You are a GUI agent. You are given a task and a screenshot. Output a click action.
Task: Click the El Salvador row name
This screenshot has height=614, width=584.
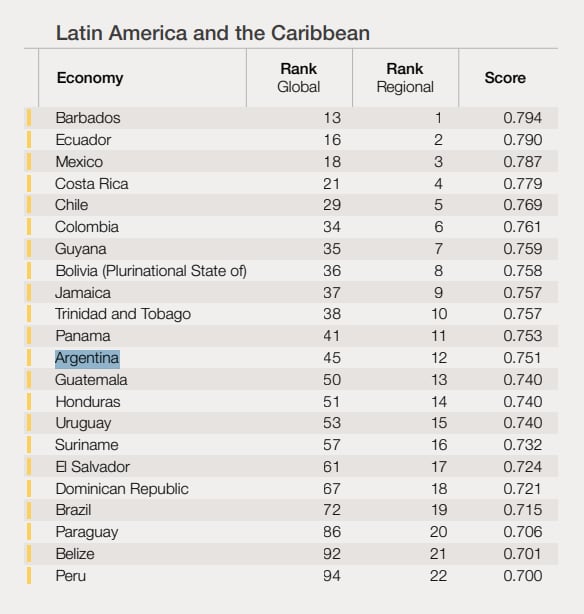coord(92,467)
